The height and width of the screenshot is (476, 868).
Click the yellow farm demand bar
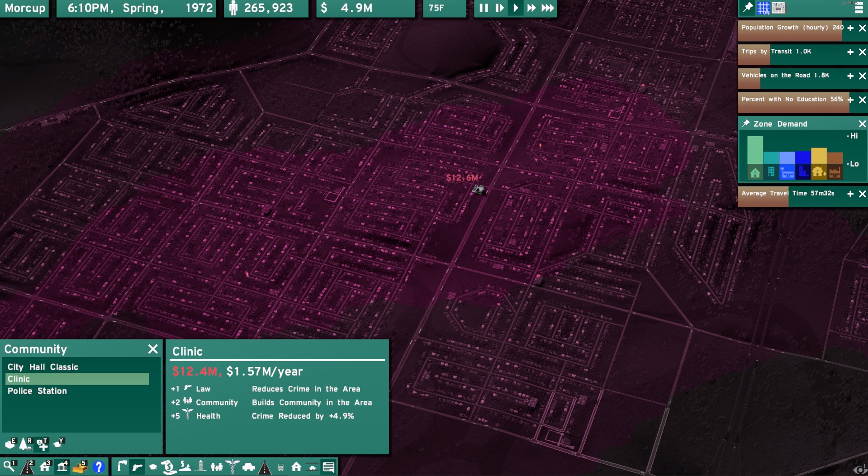pyautogui.click(x=819, y=156)
